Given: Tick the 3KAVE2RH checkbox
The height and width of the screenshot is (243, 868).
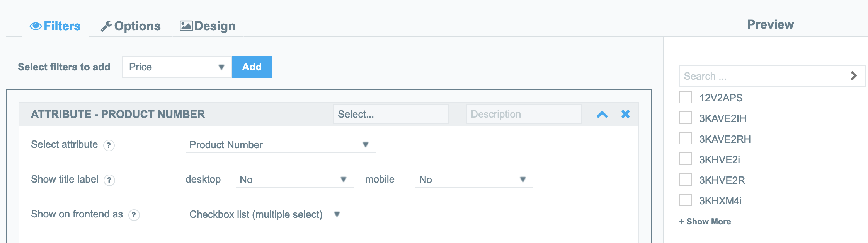Looking at the screenshot, I should tap(686, 138).
